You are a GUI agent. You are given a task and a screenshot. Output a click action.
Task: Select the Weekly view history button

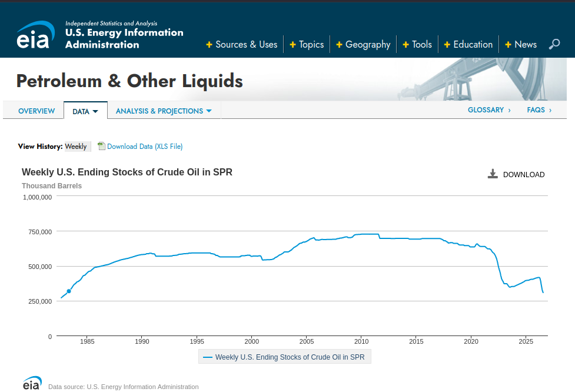(x=77, y=147)
